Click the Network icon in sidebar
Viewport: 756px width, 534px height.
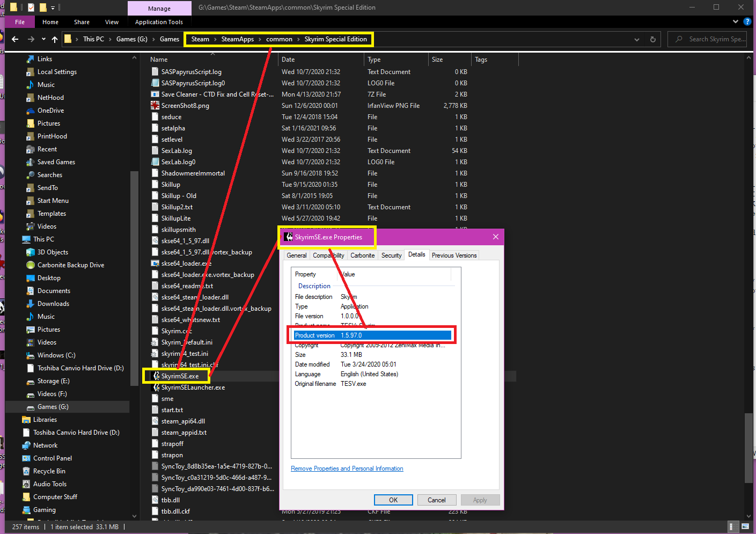click(x=26, y=445)
